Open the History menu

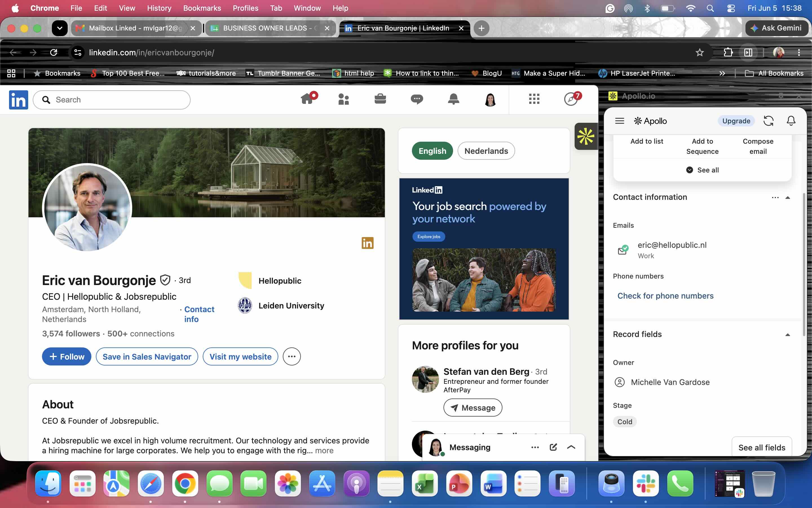coord(159,8)
